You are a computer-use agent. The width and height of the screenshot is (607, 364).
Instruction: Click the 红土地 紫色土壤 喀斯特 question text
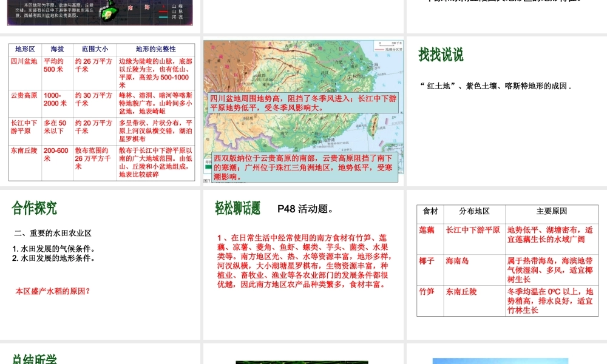495,86
